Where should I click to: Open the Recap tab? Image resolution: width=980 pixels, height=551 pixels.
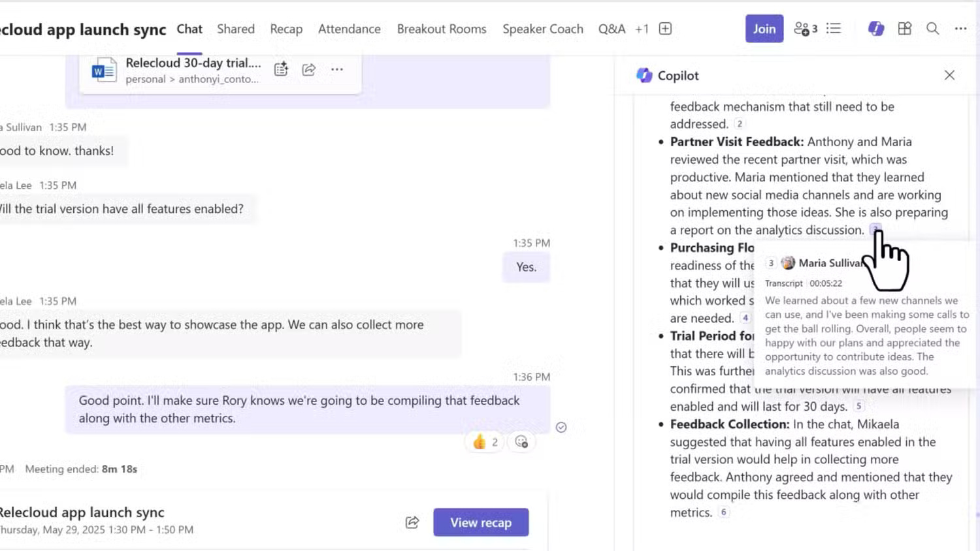pyautogui.click(x=286, y=29)
